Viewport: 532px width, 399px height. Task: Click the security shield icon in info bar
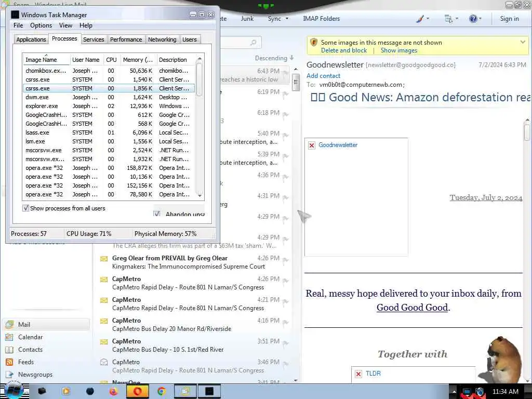(314, 43)
